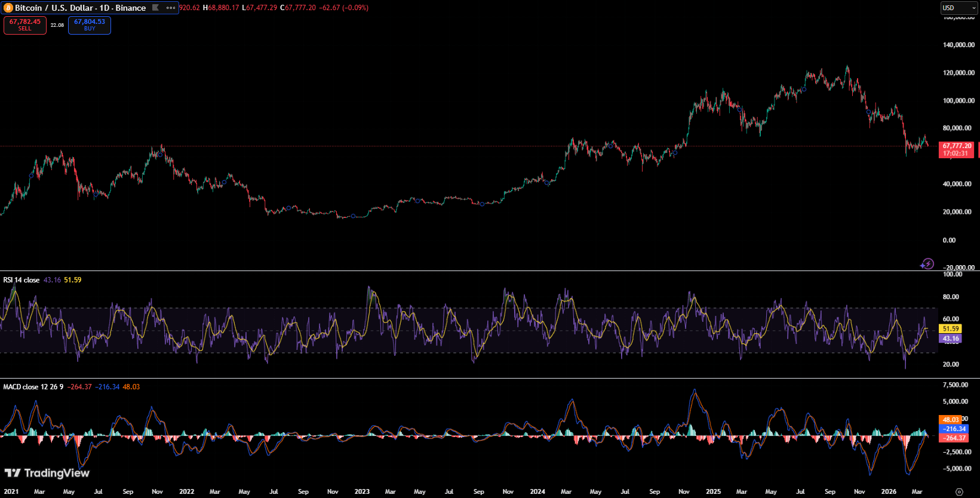Click the TradingView logo
980x498 pixels.
[x=47, y=473]
